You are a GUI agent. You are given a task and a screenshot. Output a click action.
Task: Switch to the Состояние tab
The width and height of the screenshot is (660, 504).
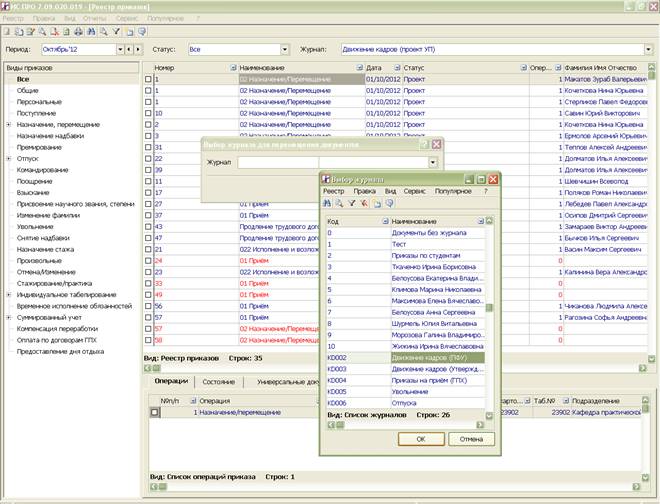pyautogui.click(x=218, y=382)
